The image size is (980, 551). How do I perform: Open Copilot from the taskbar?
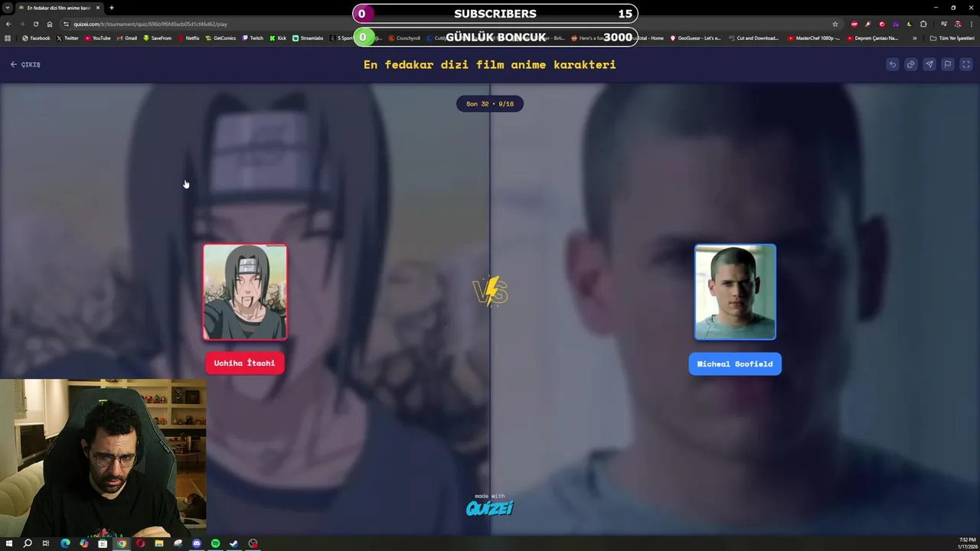83,543
